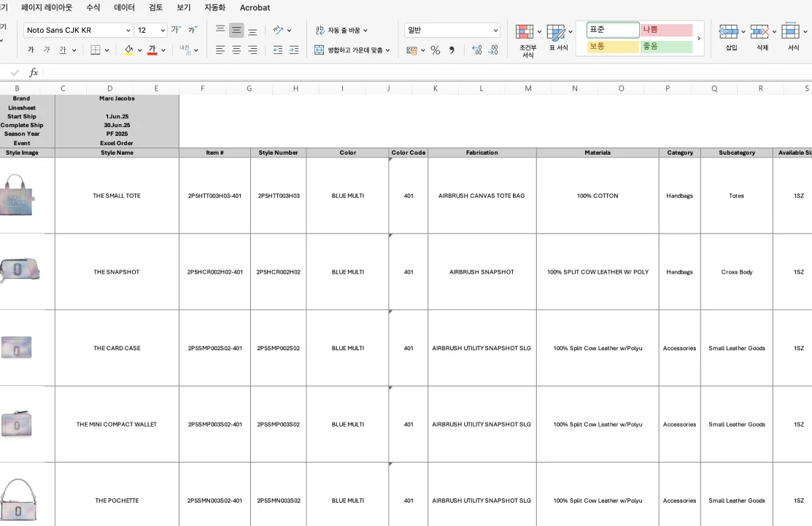Screen dimensions: 812x526
Task: Click the increase font size icon
Action: pyautogui.click(x=176, y=30)
